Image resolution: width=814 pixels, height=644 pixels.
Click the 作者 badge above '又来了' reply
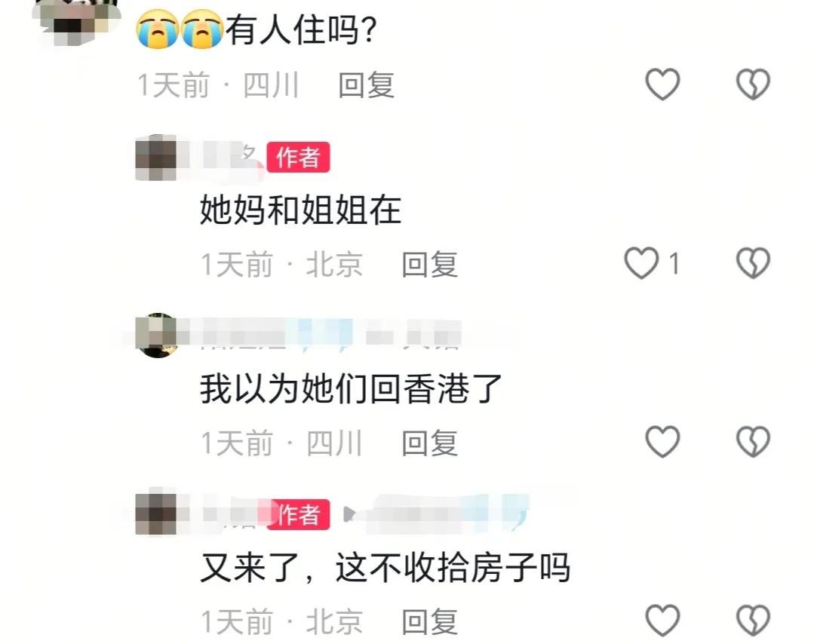(298, 515)
